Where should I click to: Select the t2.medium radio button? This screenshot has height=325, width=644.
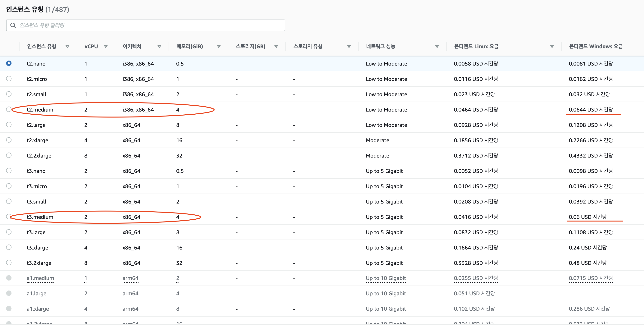tap(9, 109)
